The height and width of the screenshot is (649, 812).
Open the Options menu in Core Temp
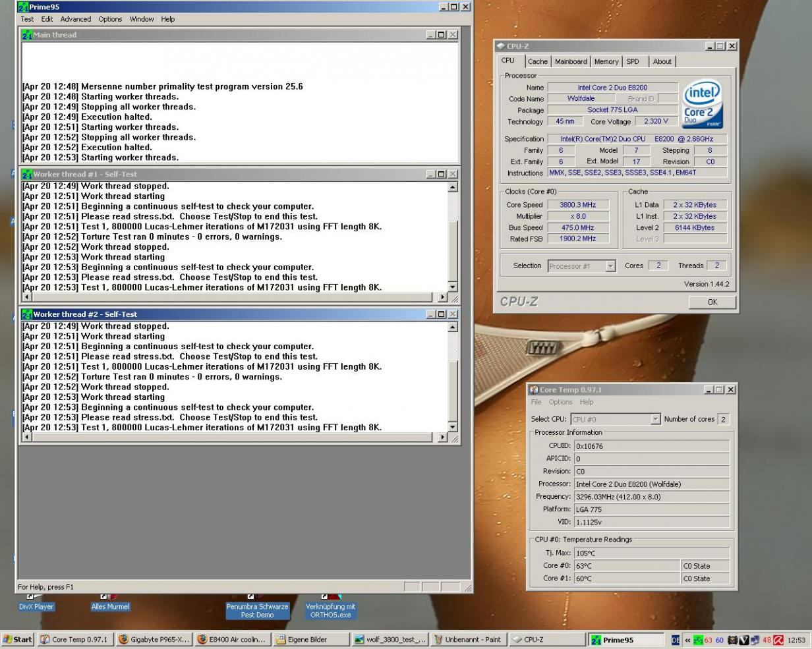point(560,402)
